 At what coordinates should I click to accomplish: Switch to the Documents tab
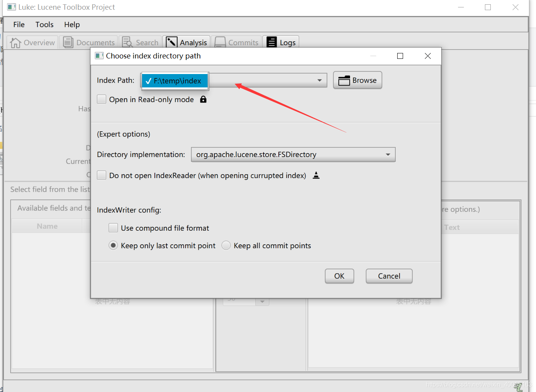pos(89,42)
